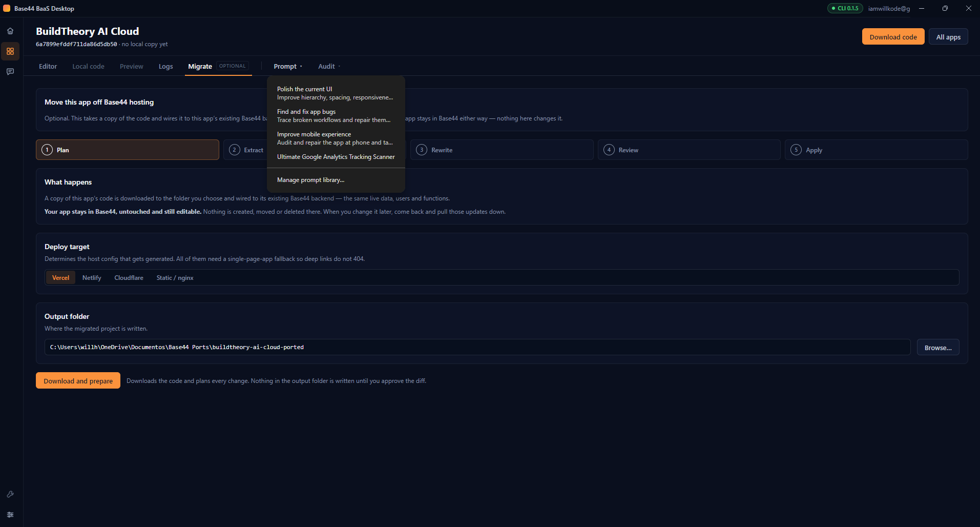
Task: Click the All apps button
Action: click(948, 37)
